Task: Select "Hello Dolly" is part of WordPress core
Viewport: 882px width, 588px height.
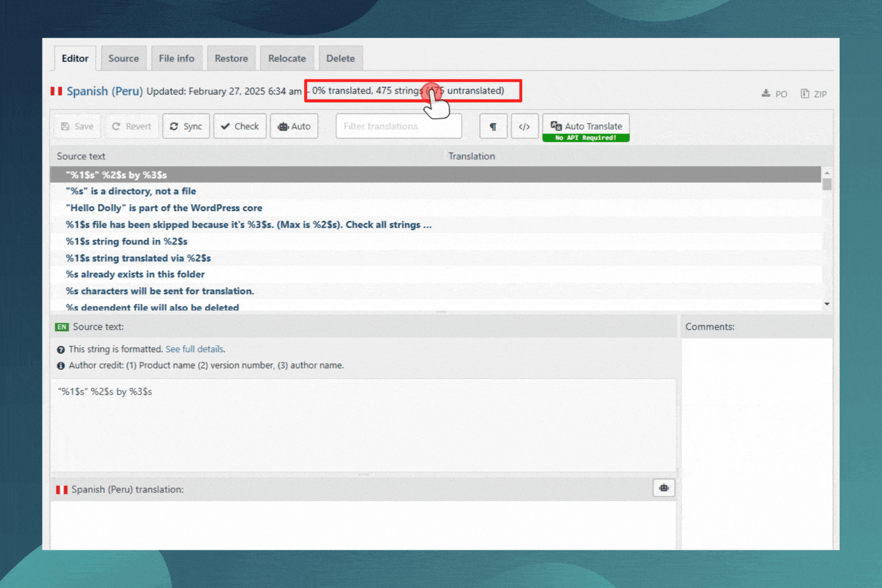Action: click(x=435, y=208)
